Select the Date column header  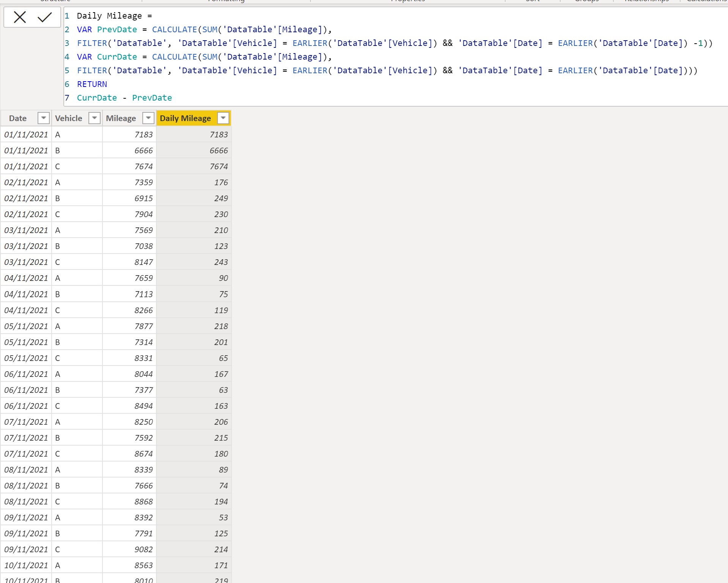point(18,118)
